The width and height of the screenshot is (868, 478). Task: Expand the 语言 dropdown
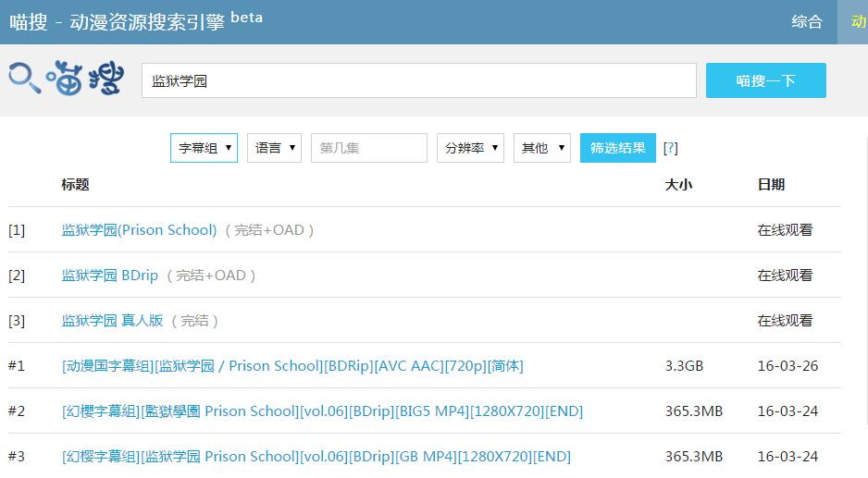pos(274,148)
